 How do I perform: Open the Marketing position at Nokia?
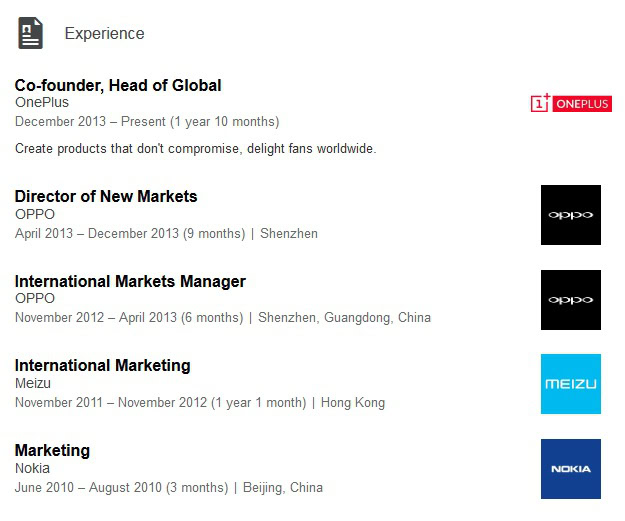point(52,450)
